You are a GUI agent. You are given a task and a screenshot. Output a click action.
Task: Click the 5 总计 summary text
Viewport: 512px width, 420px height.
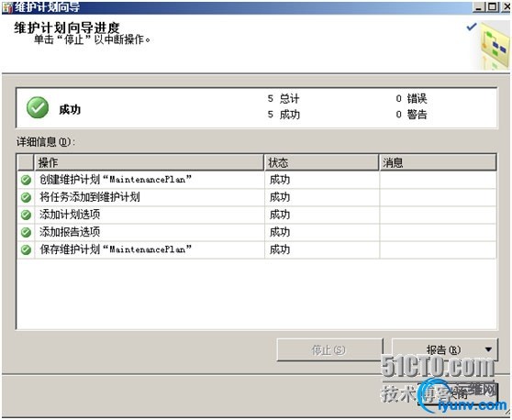[284, 98]
